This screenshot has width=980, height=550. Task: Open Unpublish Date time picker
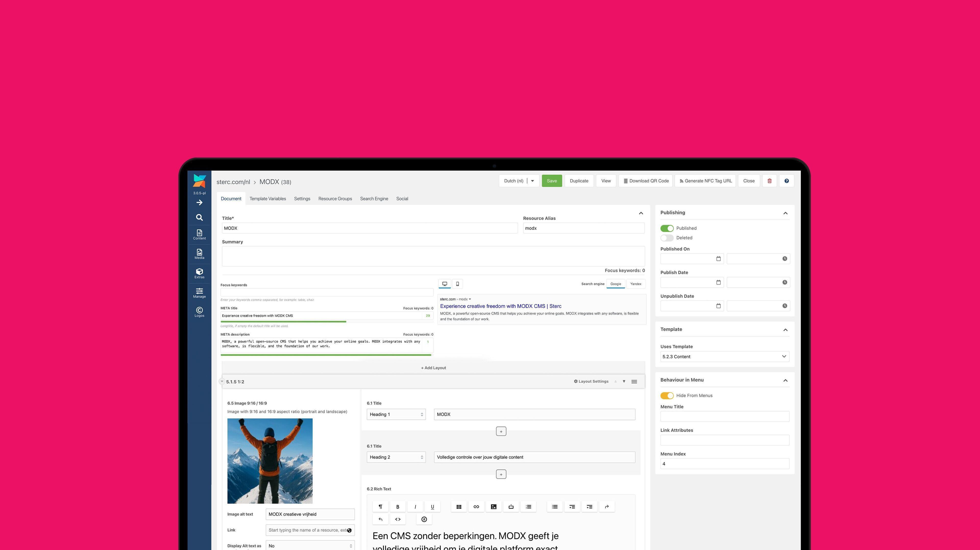pos(785,306)
